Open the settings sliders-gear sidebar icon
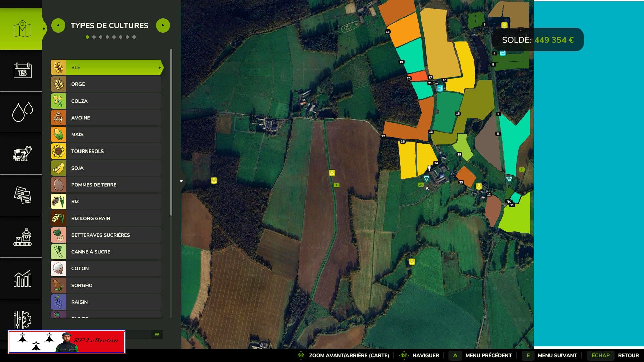Screen dimensions: 644x362 22,319
